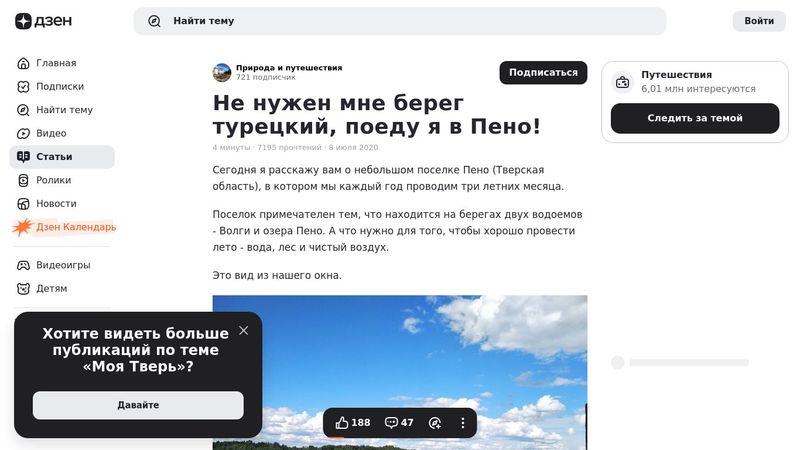
Task: Click the Дзен logo
Action: pyautogui.click(x=43, y=21)
